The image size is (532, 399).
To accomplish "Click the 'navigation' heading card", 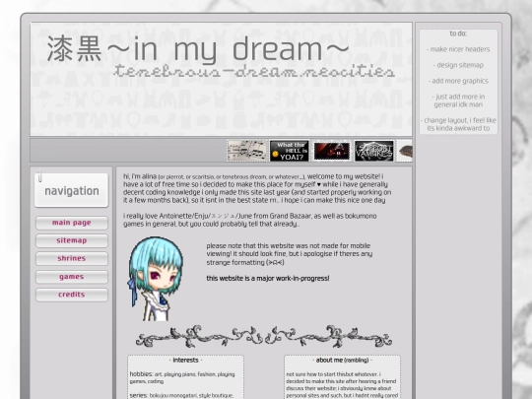I will (x=71, y=190).
